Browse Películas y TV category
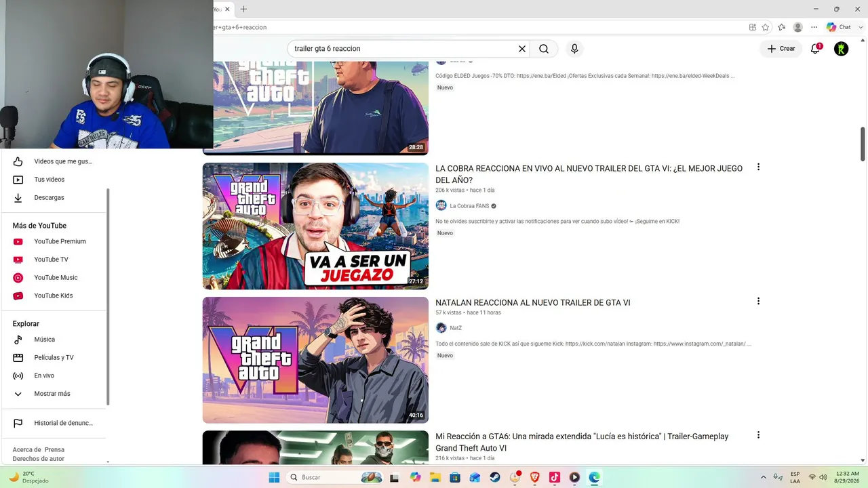The height and width of the screenshot is (488, 868). (x=54, y=357)
